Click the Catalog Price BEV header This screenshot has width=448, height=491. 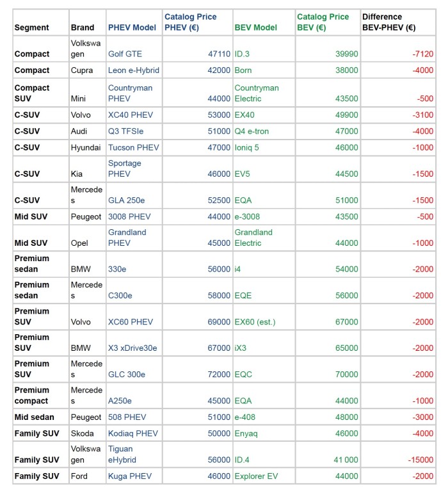[x=323, y=22]
